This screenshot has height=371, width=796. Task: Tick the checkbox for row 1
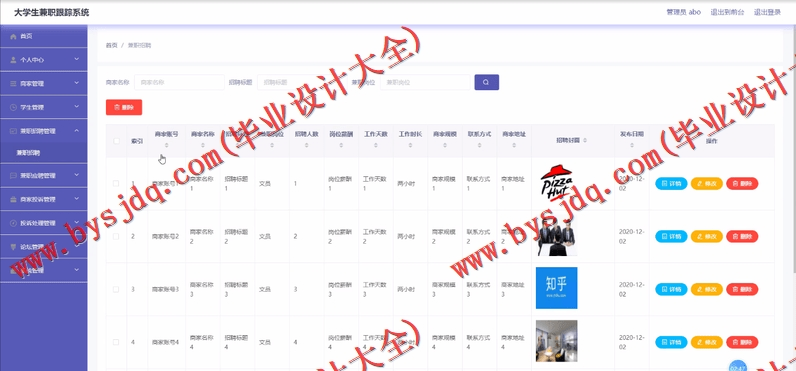116,183
